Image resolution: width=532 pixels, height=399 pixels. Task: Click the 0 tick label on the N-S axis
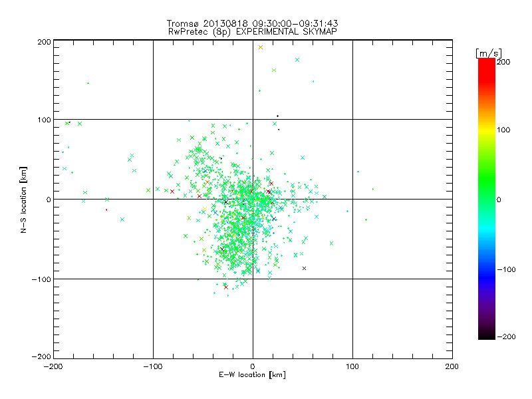[49, 199]
